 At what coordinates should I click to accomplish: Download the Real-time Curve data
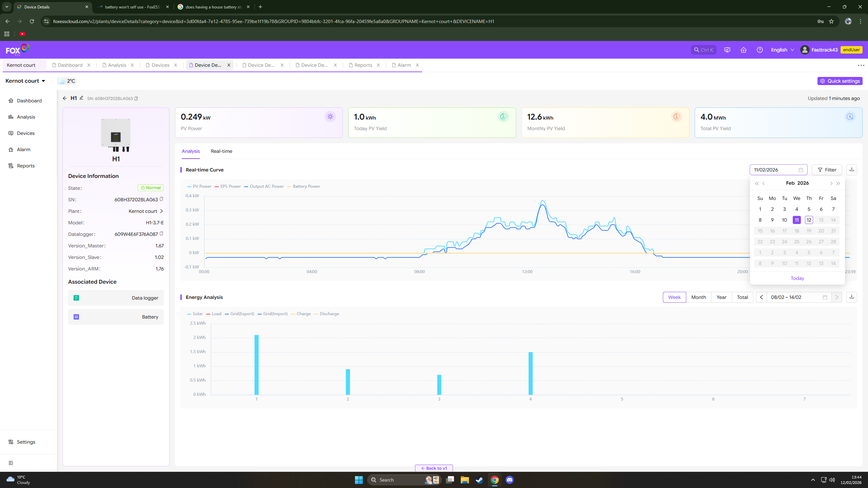click(x=851, y=169)
